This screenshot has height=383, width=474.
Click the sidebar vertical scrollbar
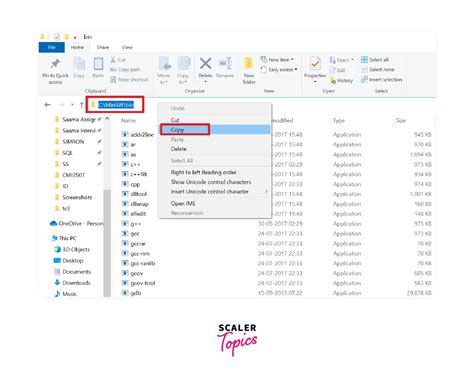pyautogui.click(x=107, y=243)
